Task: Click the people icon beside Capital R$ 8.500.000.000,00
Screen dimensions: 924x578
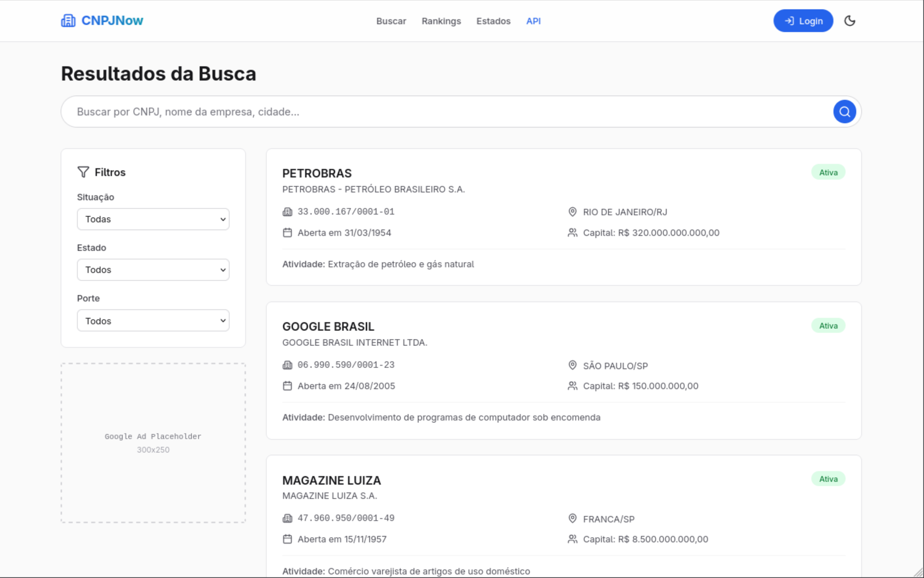Action: pos(572,539)
